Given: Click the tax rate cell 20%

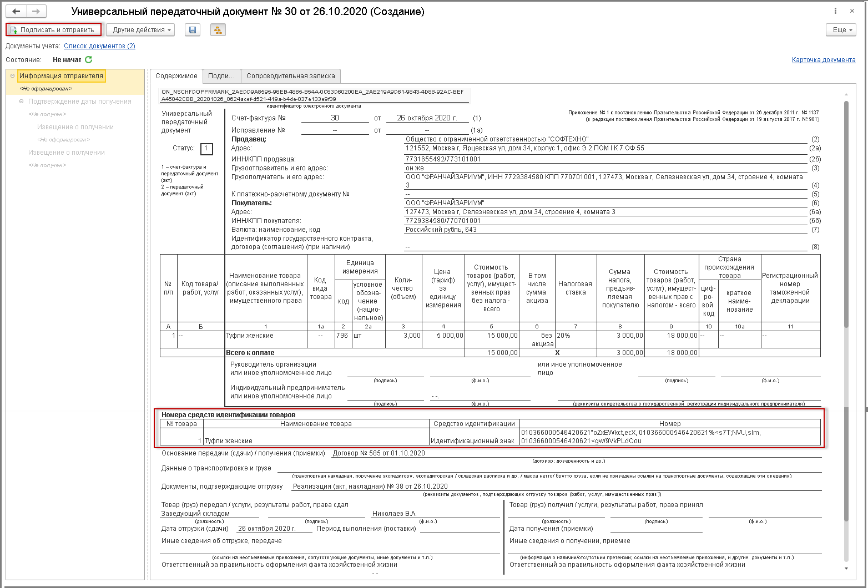Looking at the screenshot, I should pyautogui.click(x=576, y=339).
